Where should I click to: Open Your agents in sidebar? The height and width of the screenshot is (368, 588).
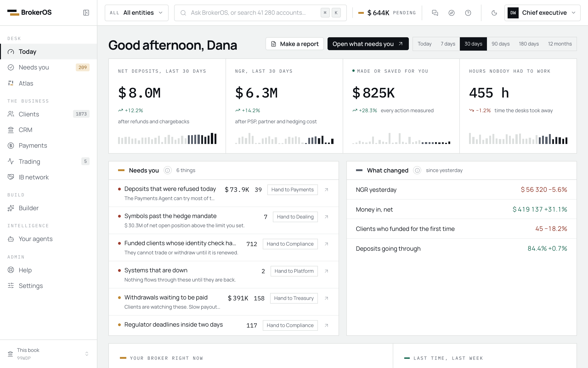[x=49, y=239]
